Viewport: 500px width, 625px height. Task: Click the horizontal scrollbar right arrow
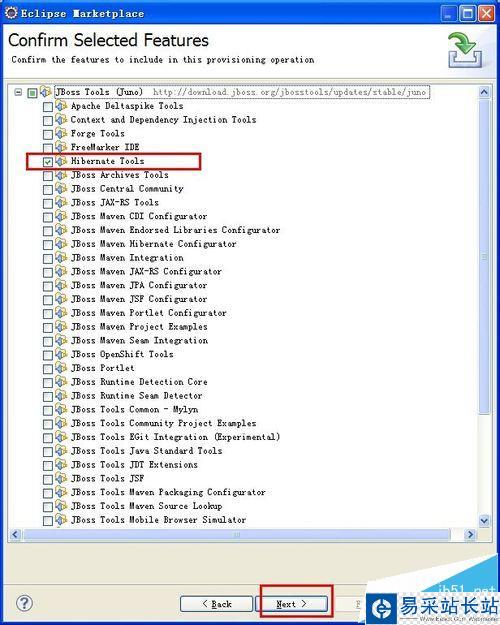pyautogui.click(x=470, y=535)
